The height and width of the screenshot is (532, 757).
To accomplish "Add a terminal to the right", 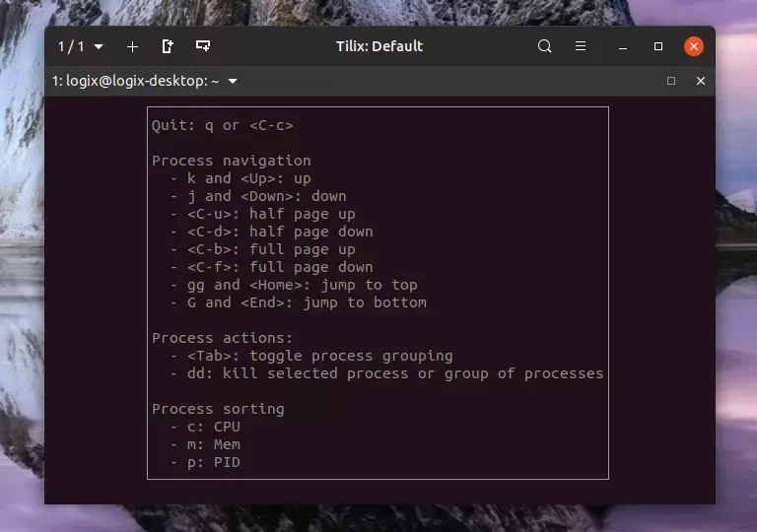I will [168, 46].
